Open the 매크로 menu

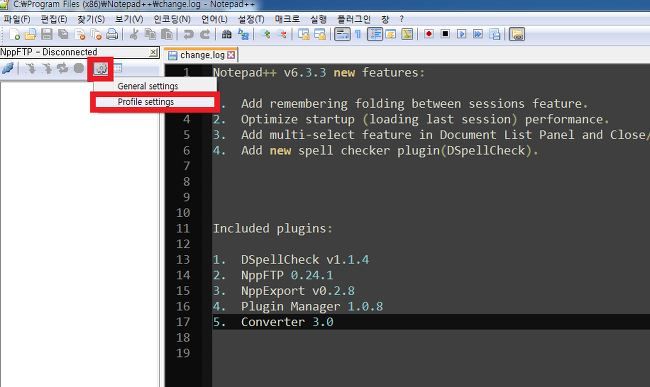coord(287,19)
